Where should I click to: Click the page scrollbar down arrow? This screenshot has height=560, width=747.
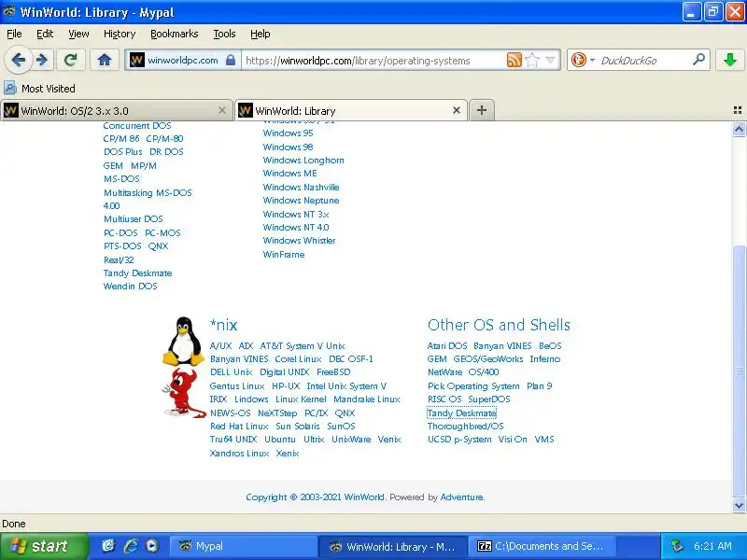739,505
